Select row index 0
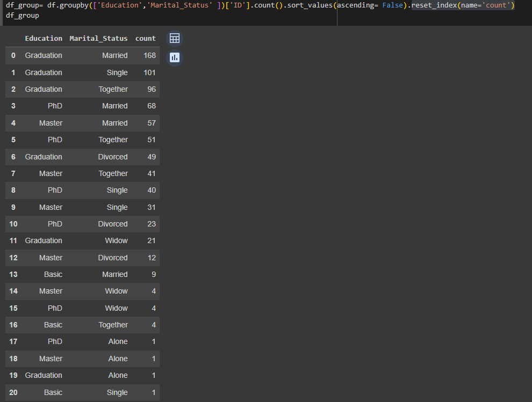This screenshot has width=532, height=402. point(13,55)
